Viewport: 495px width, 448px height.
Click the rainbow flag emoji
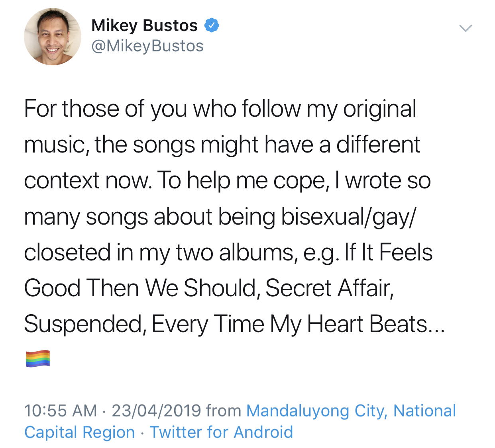point(38,358)
